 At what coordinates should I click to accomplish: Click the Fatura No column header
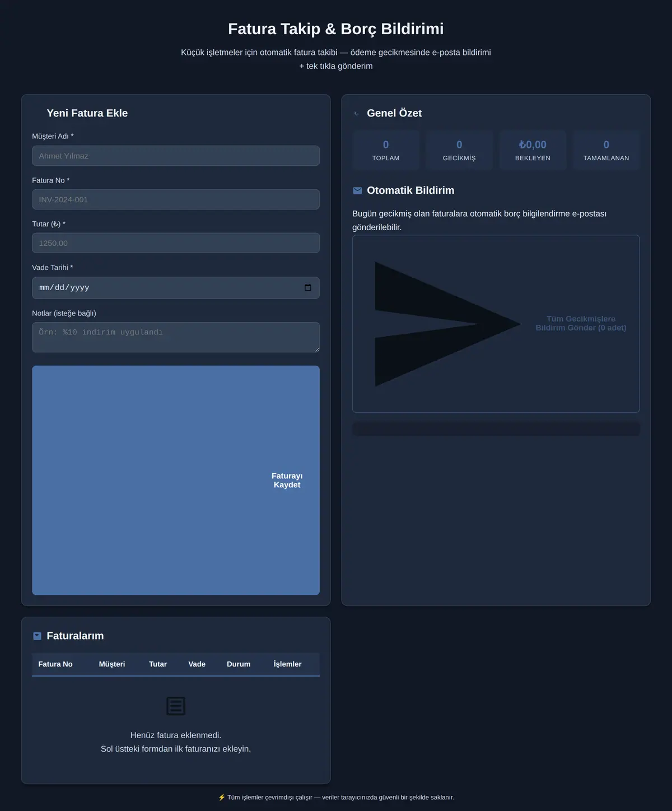[55, 664]
